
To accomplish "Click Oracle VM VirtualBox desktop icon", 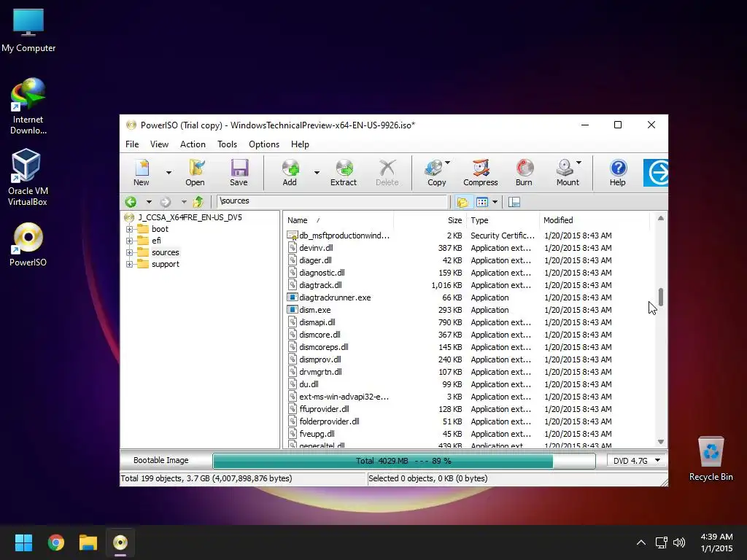I will pos(28,177).
